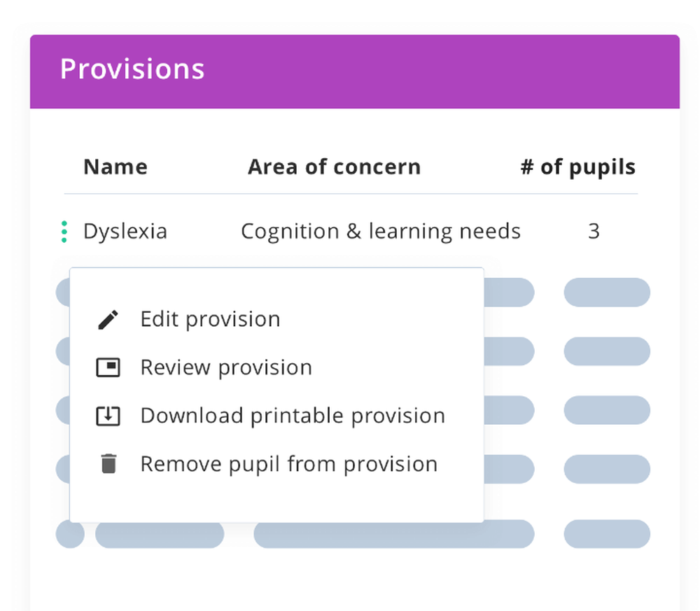Click the review window icon in menu

coord(108,367)
